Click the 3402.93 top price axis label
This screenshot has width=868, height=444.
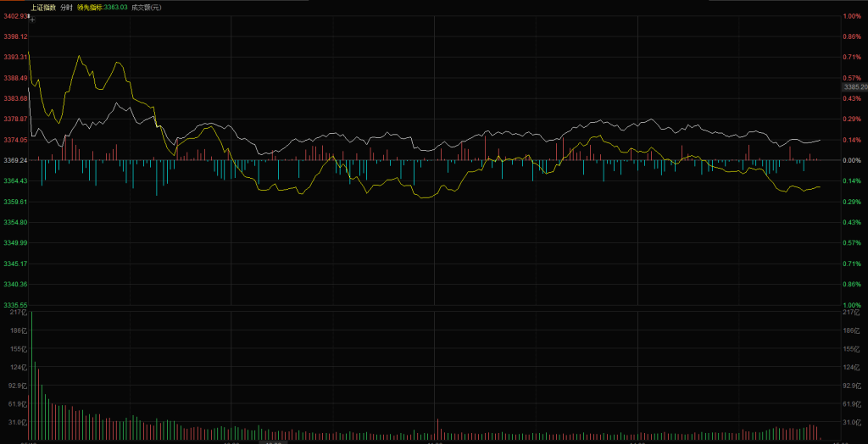click(x=16, y=16)
